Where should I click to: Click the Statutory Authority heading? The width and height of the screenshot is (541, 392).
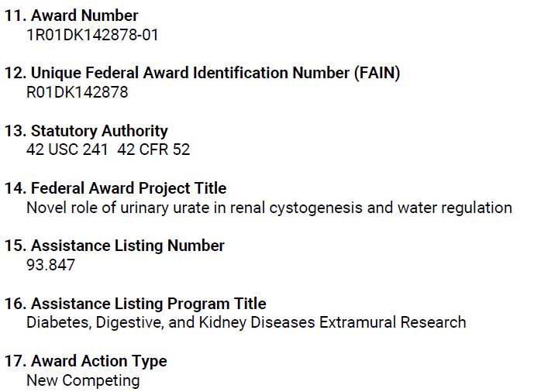[86, 131]
